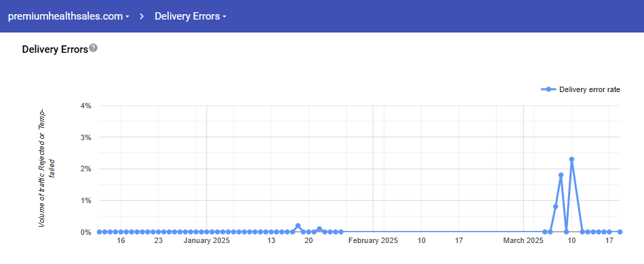Click the first data point on the chart

(x=100, y=232)
